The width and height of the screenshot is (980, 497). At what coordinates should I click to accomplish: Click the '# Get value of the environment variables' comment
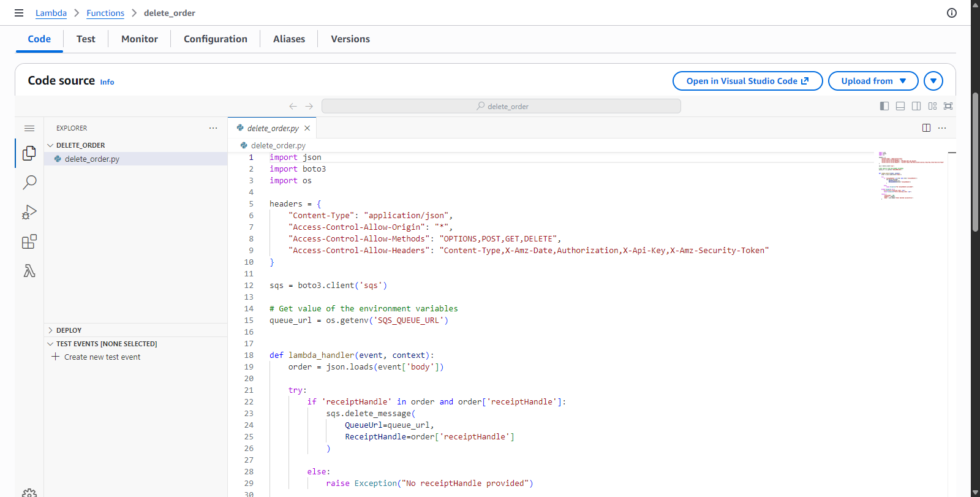tap(364, 309)
